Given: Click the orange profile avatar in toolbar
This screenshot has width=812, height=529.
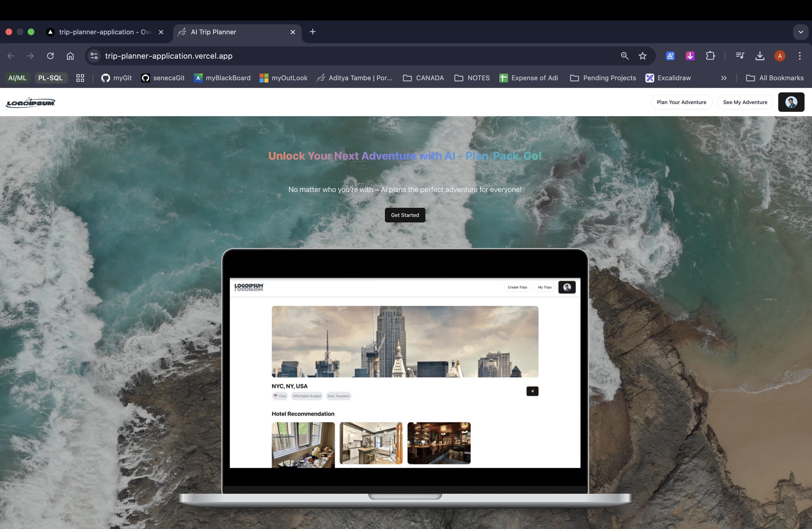Looking at the screenshot, I should coord(779,56).
